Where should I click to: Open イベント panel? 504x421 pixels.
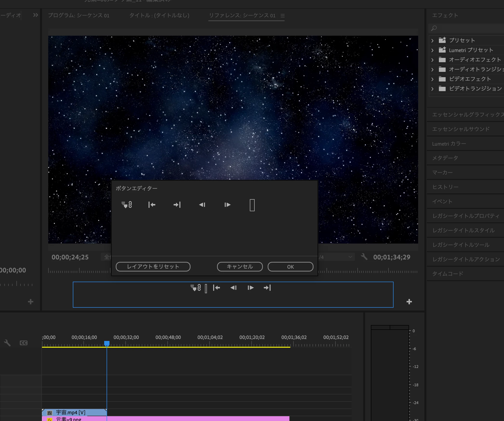tap(442, 201)
